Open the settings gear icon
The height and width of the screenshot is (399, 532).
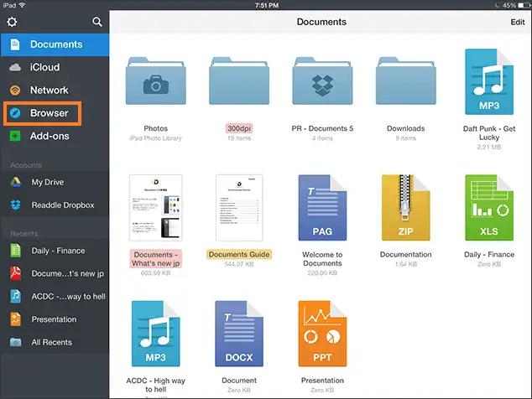point(12,22)
